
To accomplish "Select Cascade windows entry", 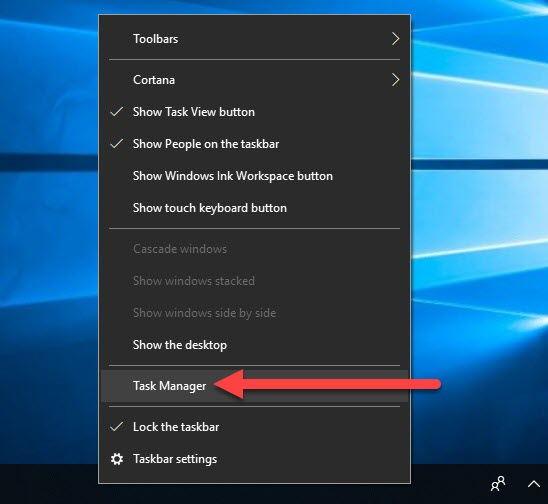I will [x=254, y=249].
